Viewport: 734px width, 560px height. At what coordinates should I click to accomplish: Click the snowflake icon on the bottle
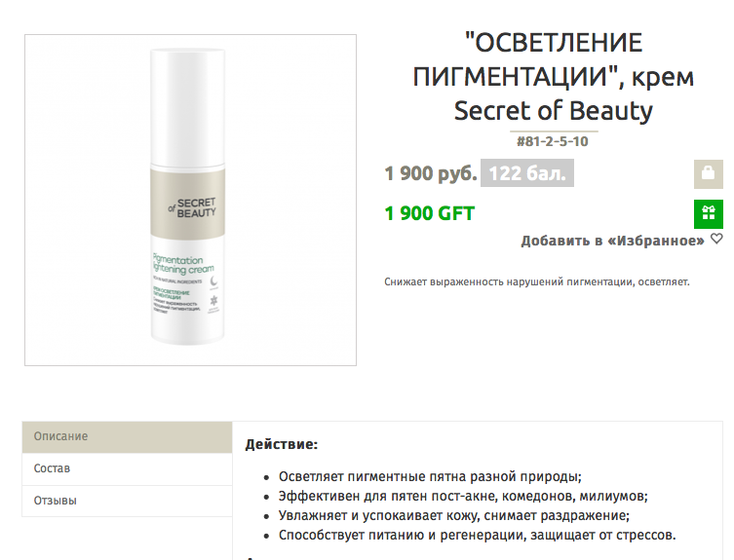point(213,300)
